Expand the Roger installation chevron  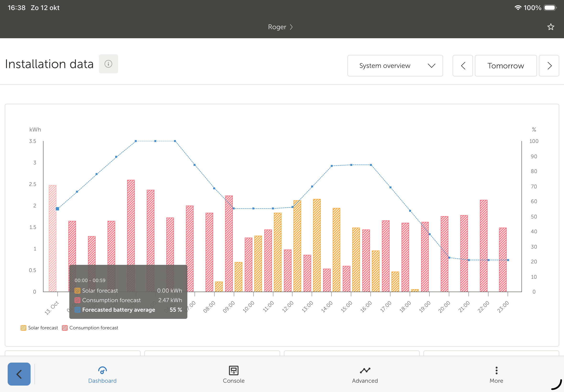(291, 27)
